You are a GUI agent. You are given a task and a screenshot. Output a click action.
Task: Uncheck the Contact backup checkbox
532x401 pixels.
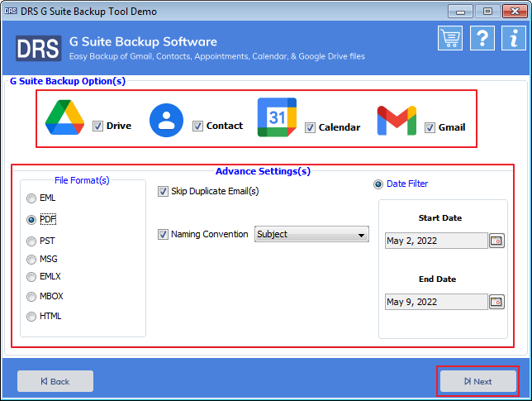coord(197,127)
